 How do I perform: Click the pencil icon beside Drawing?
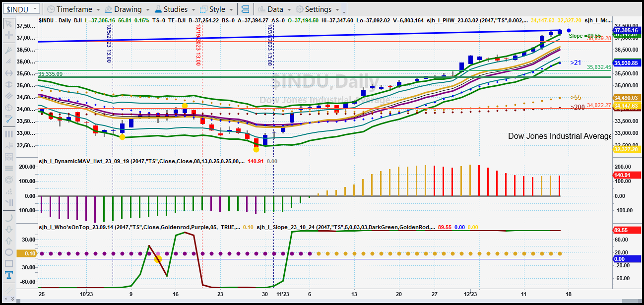(108, 9)
